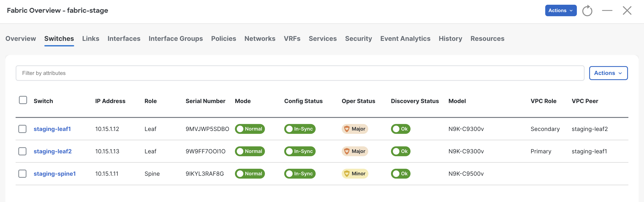
Task: Click the Ok discovery badge for staging-leaf2
Action: pyautogui.click(x=400, y=151)
